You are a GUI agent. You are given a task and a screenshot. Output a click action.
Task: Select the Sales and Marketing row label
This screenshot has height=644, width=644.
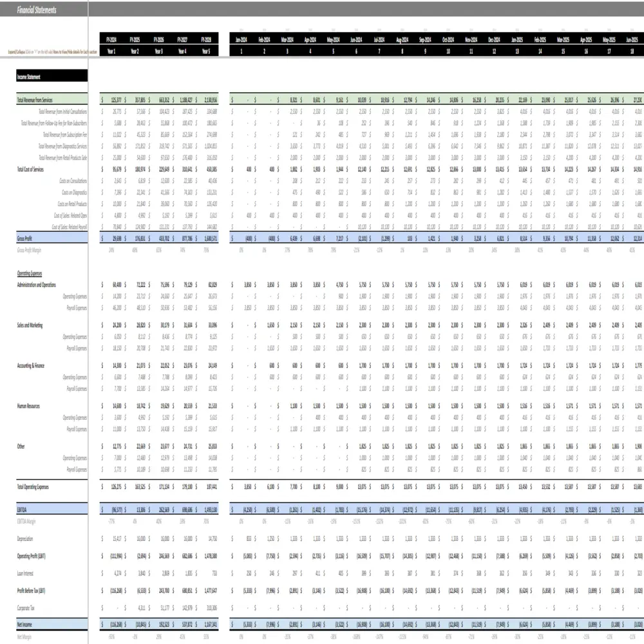click(30, 325)
